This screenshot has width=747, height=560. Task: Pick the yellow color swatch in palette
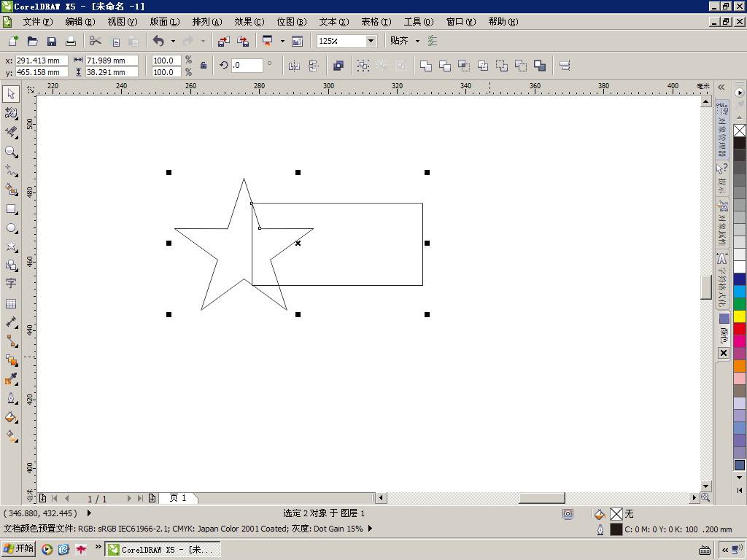tap(740, 316)
